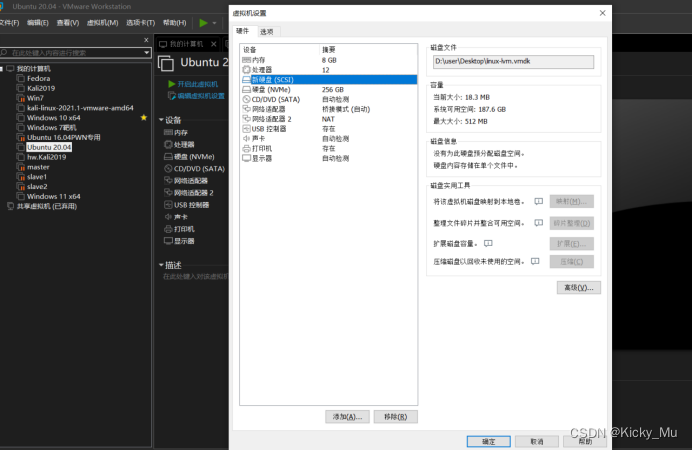Viewport: 693px width, 450px height.
Task: Click CD/DVD (SATA) in the VM summary panel
Action: pos(199,168)
